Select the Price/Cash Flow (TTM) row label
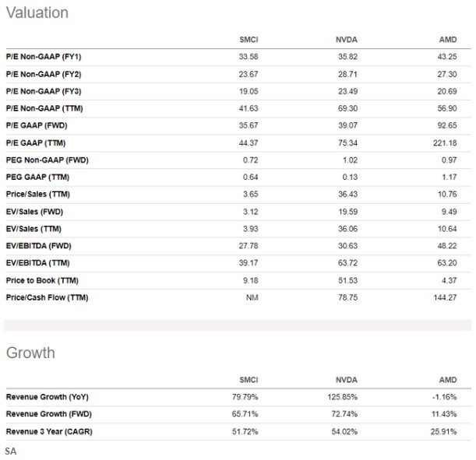476x460 pixels. tap(47, 297)
